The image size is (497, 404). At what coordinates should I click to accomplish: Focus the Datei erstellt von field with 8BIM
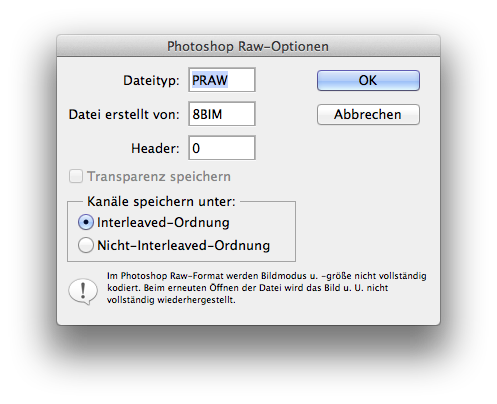coord(222,114)
